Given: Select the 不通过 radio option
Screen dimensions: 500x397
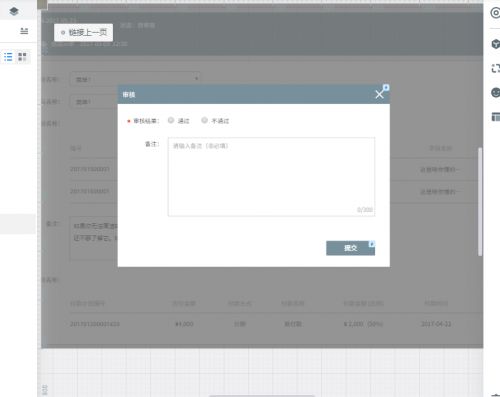Looking at the screenshot, I should tap(204, 120).
